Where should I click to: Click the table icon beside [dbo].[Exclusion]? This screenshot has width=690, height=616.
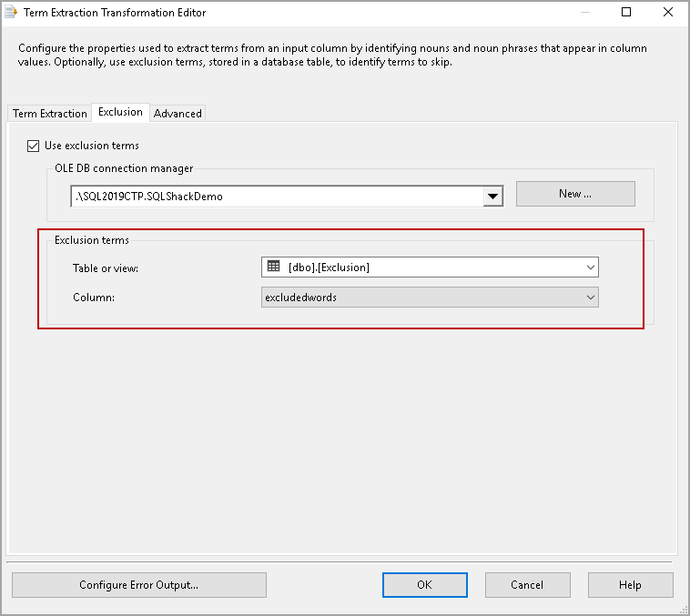click(273, 267)
